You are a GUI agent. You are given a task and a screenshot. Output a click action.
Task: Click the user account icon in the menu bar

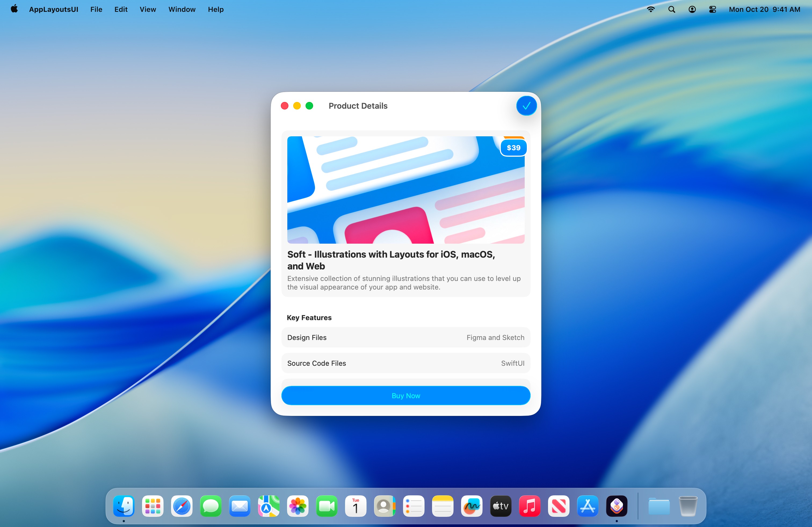click(692, 9)
